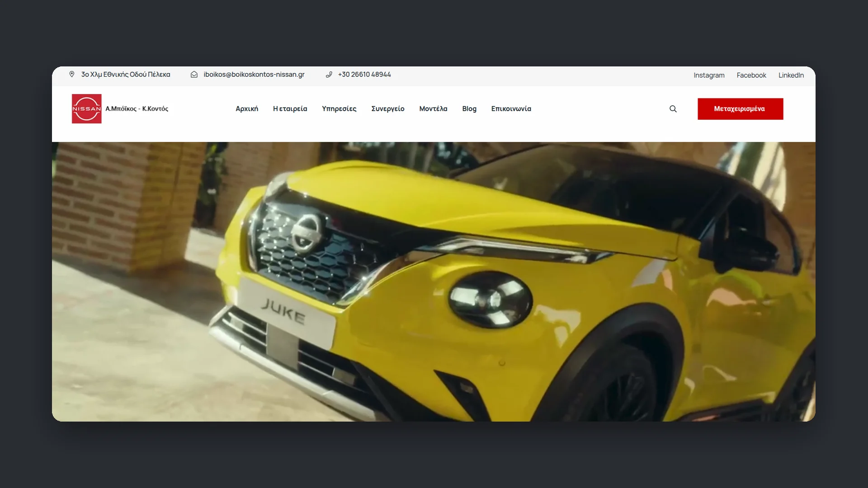Click the envelope email icon

click(194, 75)
